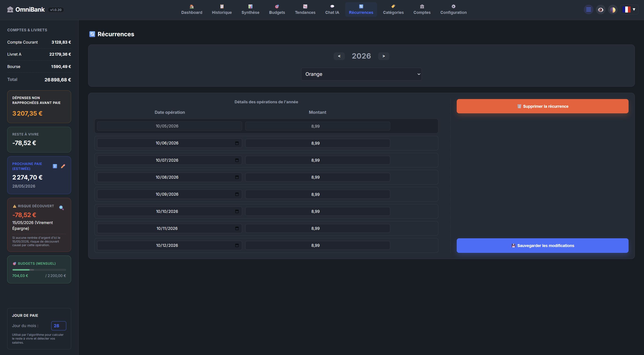Click the monthly budget progress bar
The width and height of the screenshot is (644, 355).
[39, 270]
